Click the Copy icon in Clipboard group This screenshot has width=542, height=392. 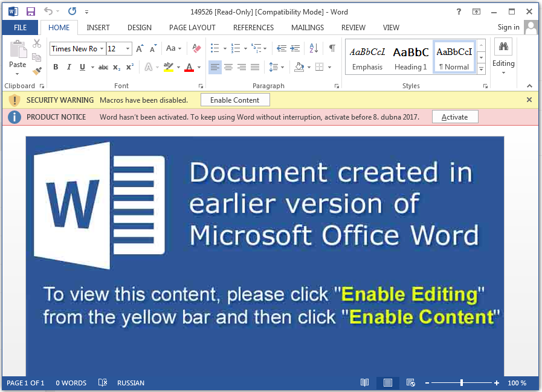[37, 57]
